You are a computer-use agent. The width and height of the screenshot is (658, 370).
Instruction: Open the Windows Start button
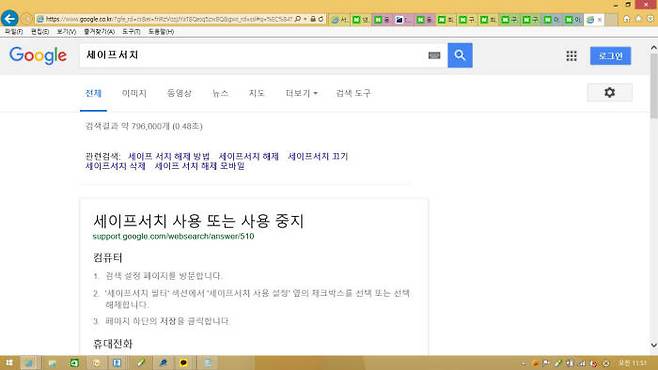(x=9, y=363)
